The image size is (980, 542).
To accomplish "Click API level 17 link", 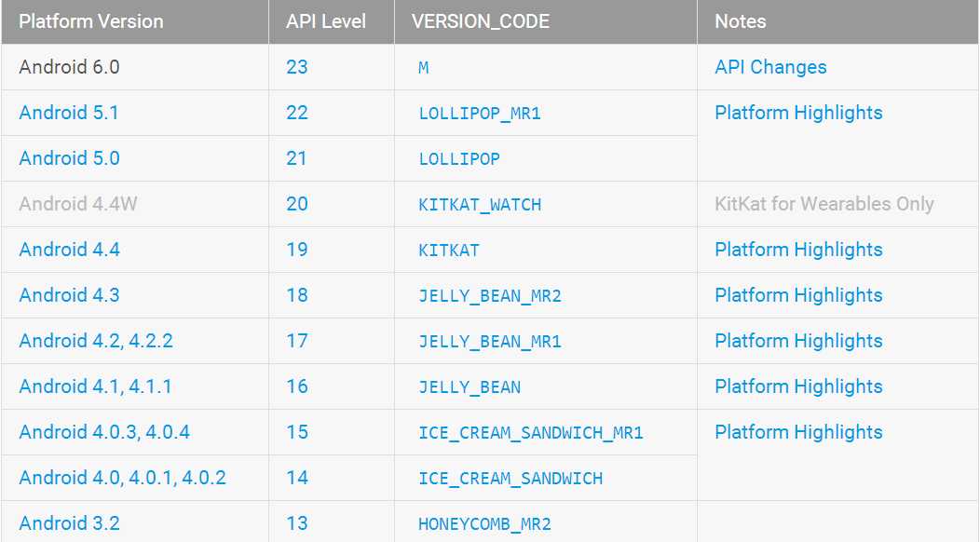I will click(297, 341).
